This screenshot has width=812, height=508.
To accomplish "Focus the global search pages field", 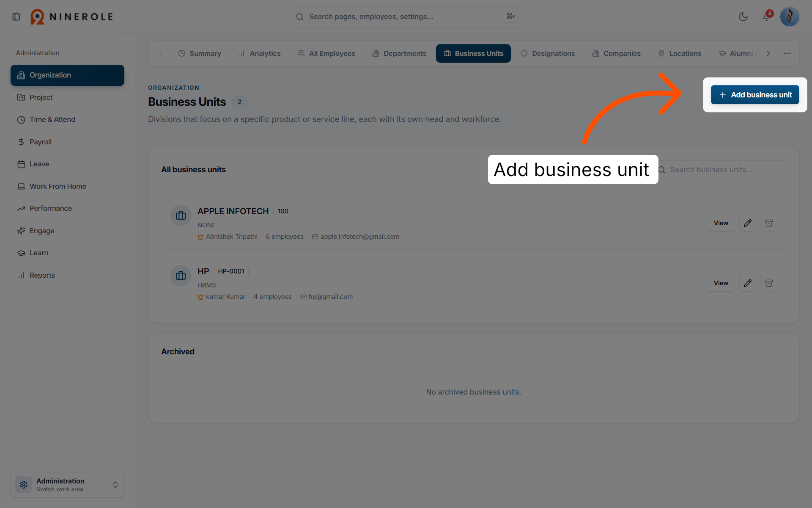I will click(x=406, y=17).
